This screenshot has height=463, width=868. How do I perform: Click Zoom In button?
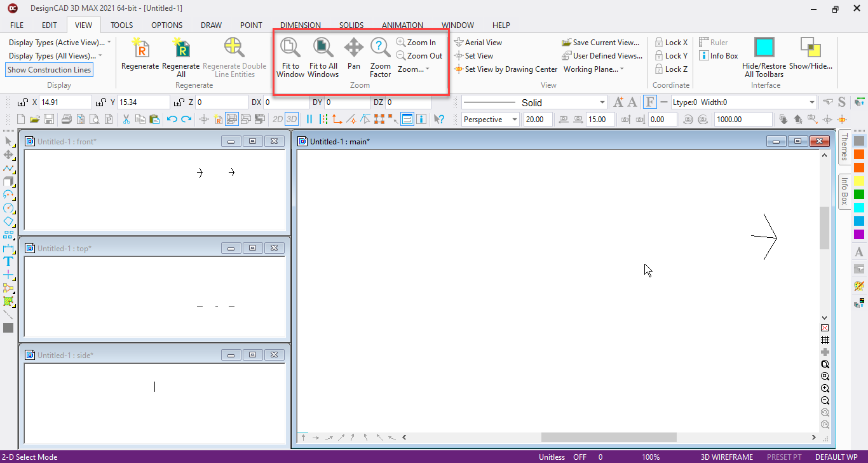[x=416, y=43]
